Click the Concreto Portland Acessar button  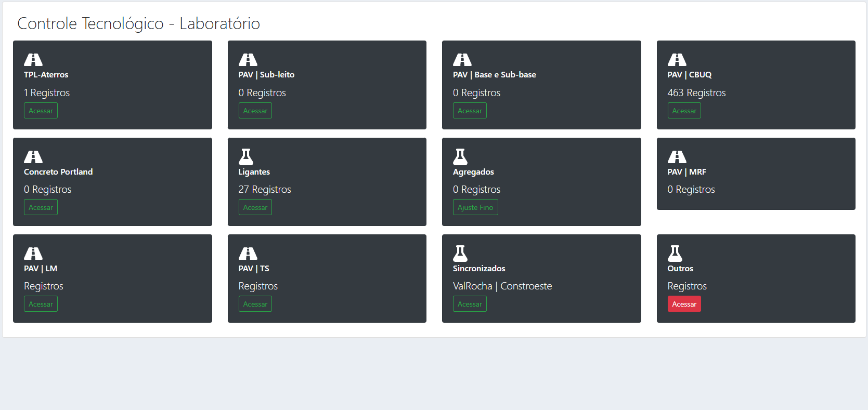pos(41,207)
